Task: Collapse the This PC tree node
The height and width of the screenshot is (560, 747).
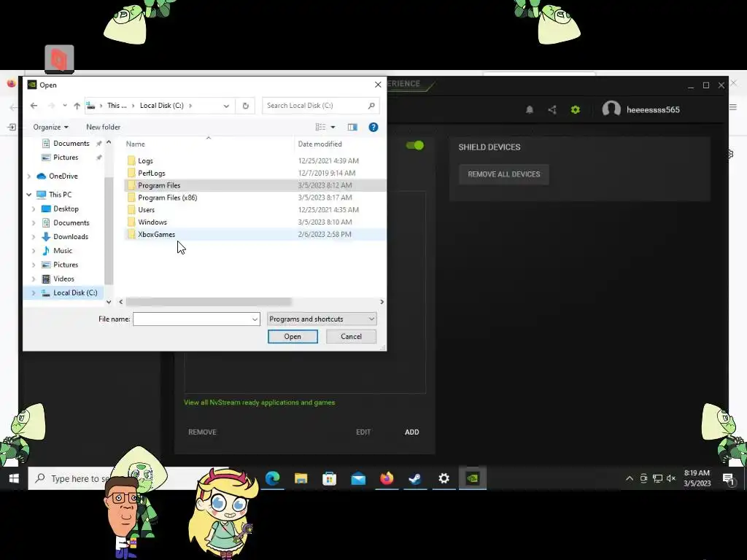Action: tap(29, 195)
